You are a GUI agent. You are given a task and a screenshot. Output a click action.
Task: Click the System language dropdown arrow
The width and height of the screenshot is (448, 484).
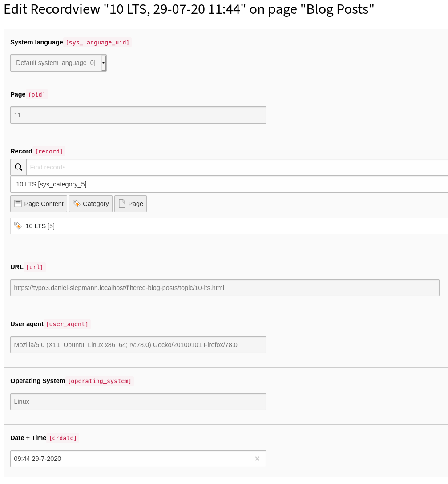104,63
